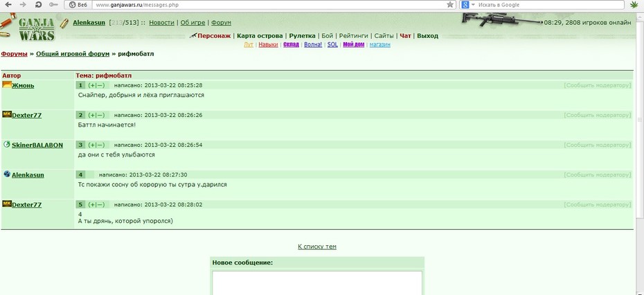
Task: Upvote post 3 with the plus sign
Action: [92, 145]
